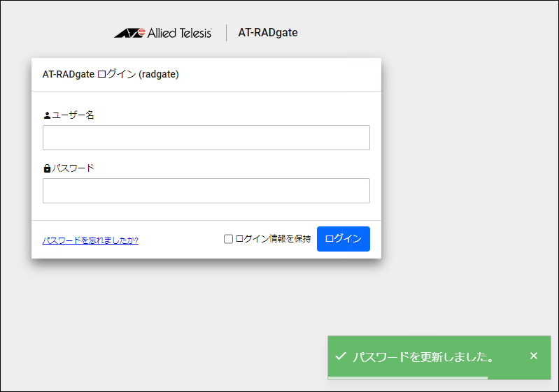Click the Allied Telesis logo
This screenshot has width=559, height=392.
pyautogui.click(x=163, y=33)
